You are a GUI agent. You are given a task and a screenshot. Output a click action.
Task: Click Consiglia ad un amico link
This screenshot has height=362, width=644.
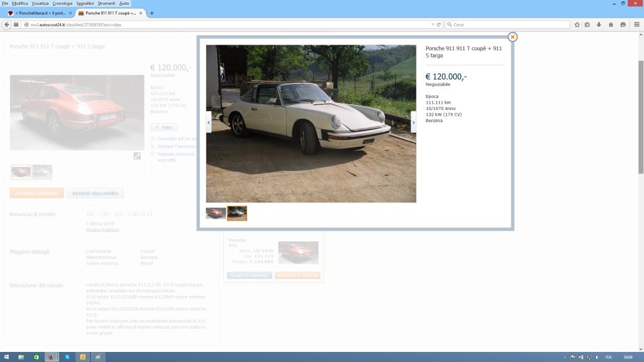point(177,139)
